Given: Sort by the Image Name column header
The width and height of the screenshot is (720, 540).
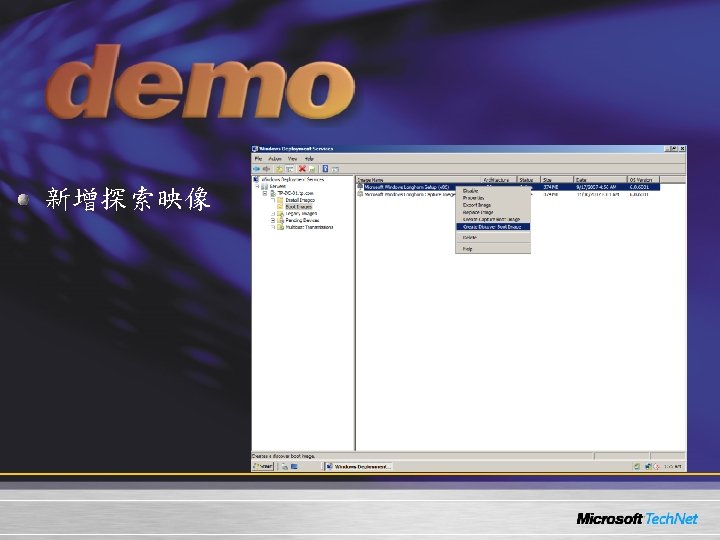Looking at the screenshot, I should pos(418,180).
